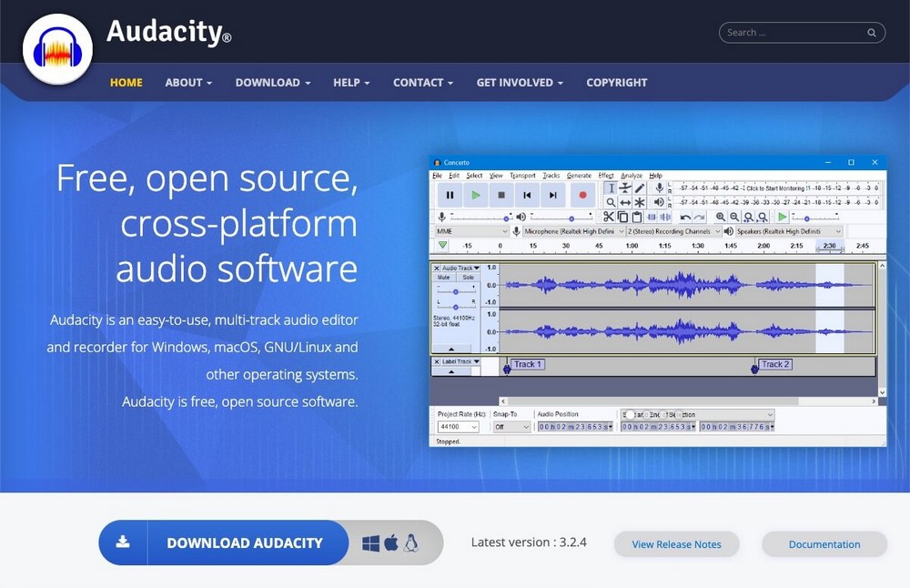
Task: Use the scissors Cut icon
Action: (x=609, y=217)
